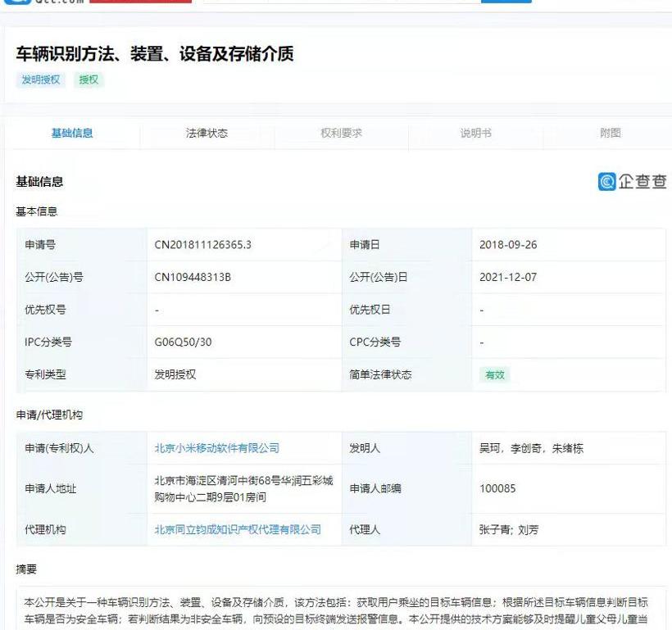Click the 简单法律状态 field label

click(x=380, y=374)
